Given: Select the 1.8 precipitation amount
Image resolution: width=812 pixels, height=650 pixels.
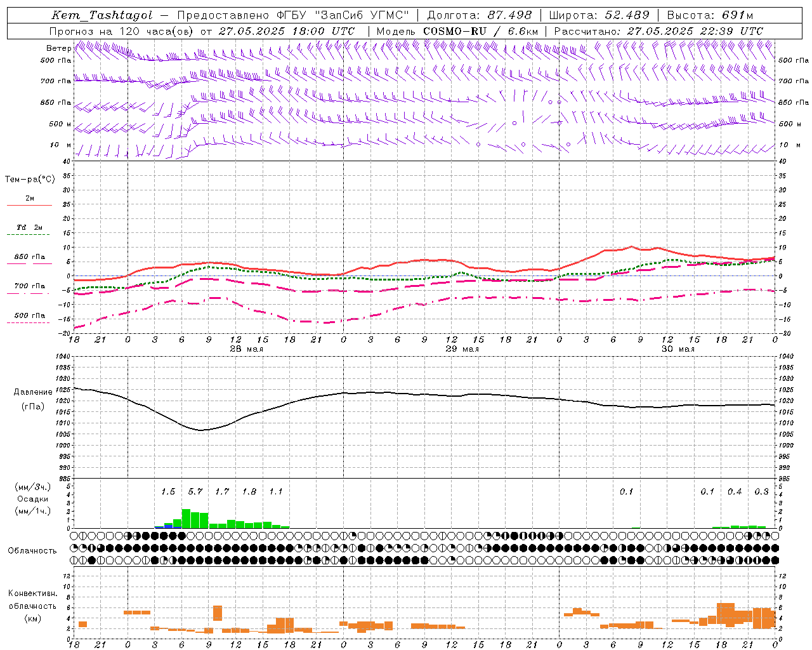Looking at the screenshot, I should click(249, 492).
